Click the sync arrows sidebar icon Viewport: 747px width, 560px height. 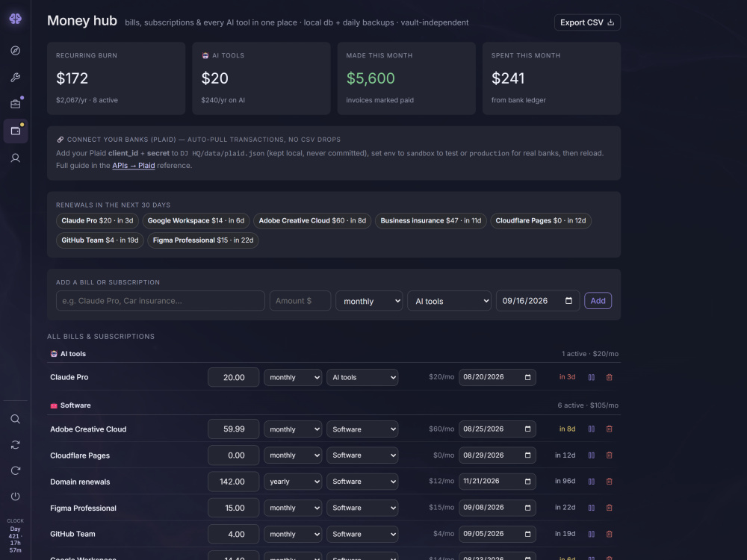(15, 445)
